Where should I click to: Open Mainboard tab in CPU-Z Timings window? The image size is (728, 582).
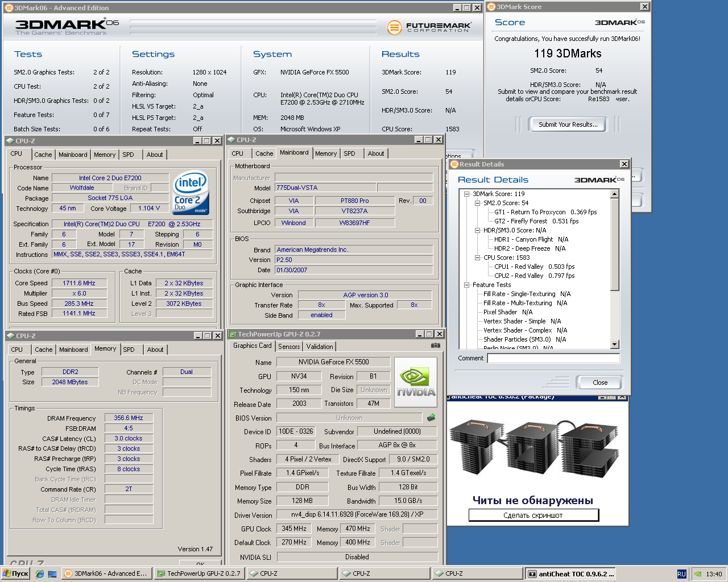[74, 350]
